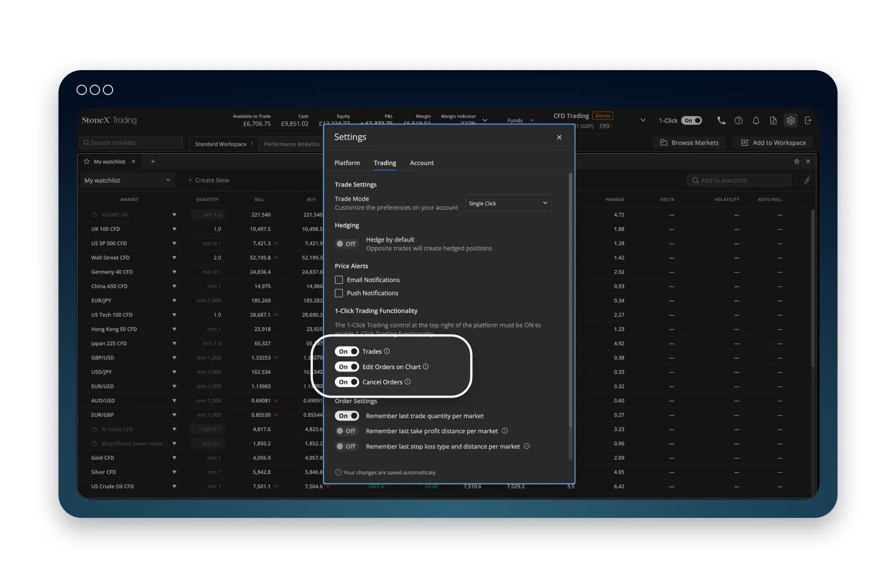Expand the Funds dropdown
Screen dimensions: 896x588
pyautogui.click(x=520, y=120)
